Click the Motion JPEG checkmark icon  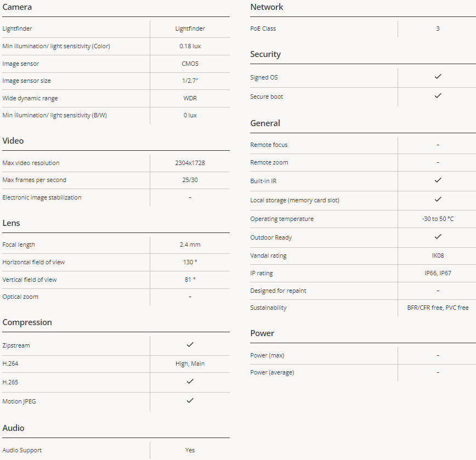point(190,401)
